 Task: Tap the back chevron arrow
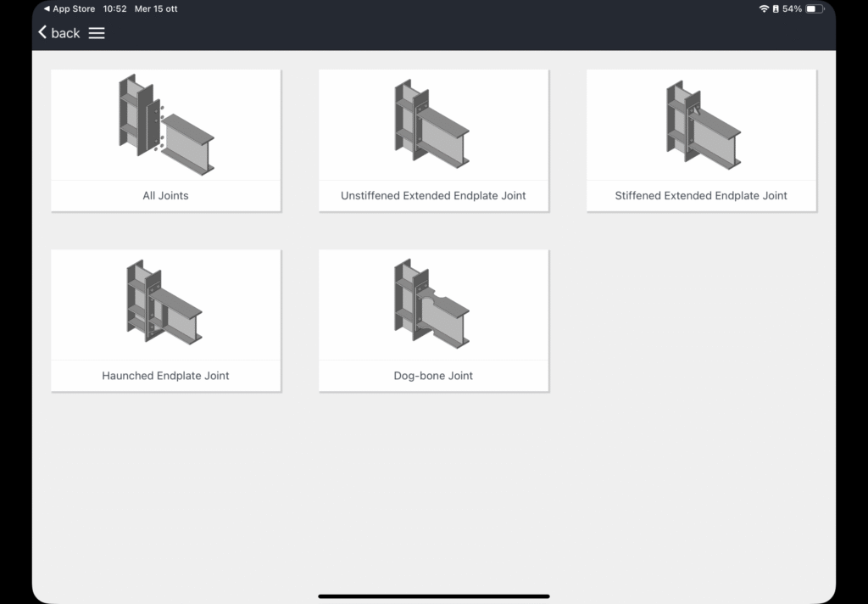(x=42, y=32)
